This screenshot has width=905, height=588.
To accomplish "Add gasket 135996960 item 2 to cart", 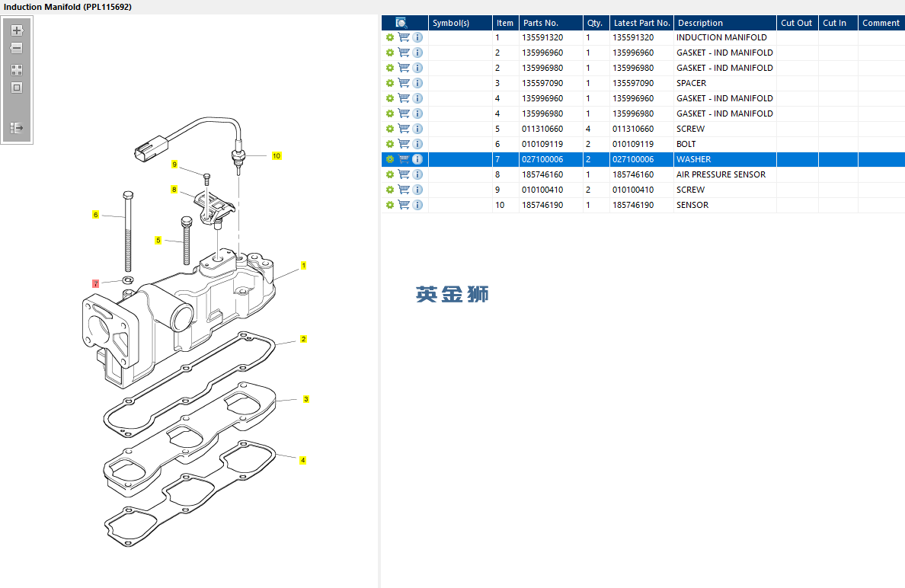I will click(404, 53).
